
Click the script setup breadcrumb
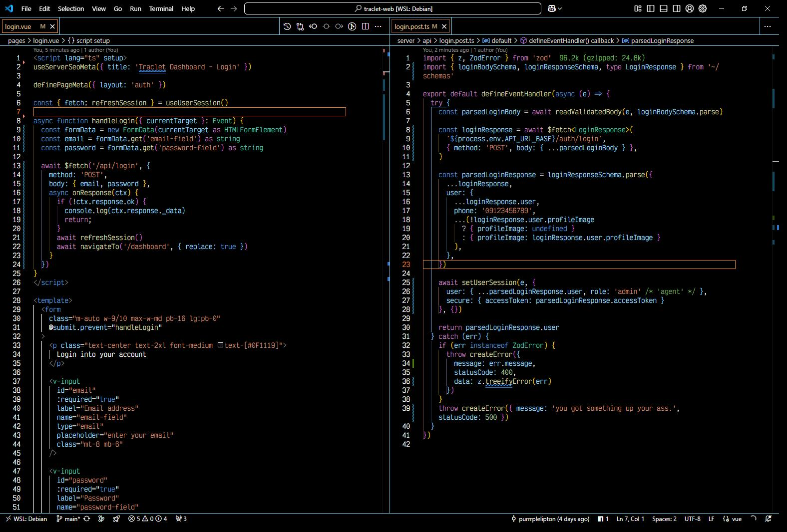88,41
